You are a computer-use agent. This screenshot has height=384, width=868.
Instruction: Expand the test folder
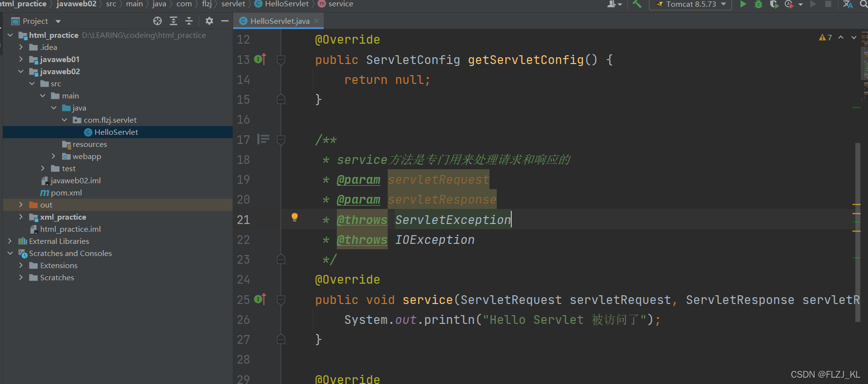click(x=43, y=168)
